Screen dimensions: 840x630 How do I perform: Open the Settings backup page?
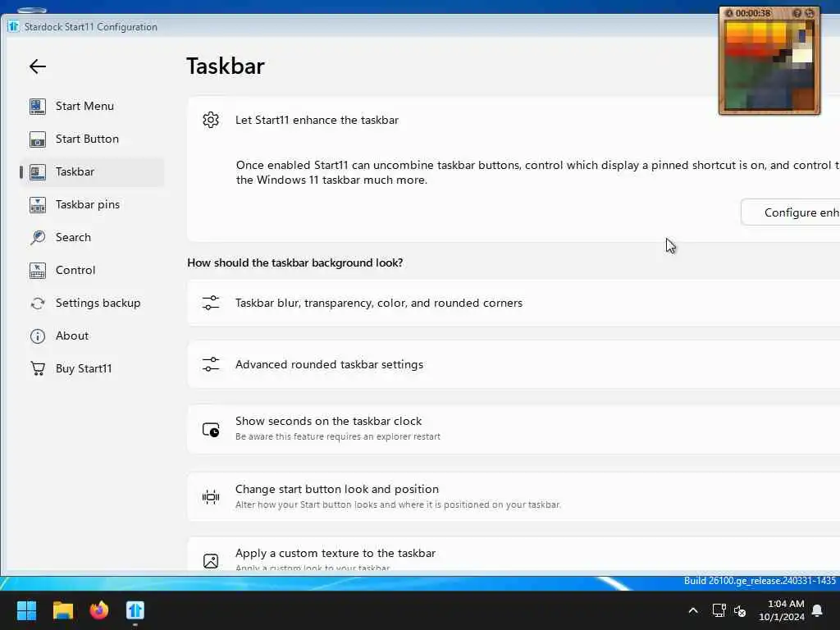pyautogui.click(x=92, y=304)
